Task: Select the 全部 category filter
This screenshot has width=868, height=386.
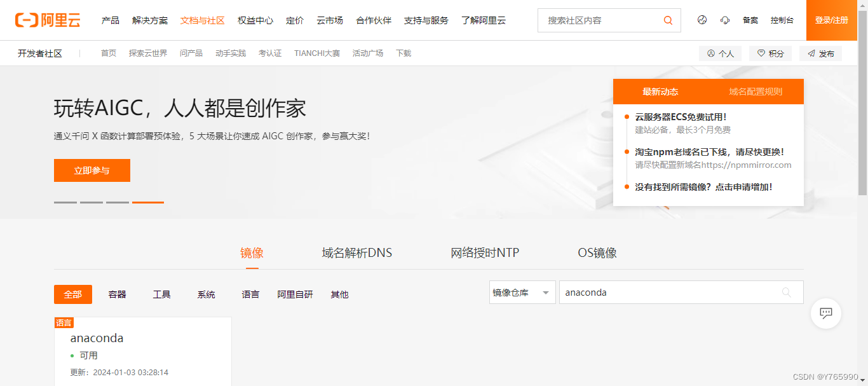Action: (x=73, y=294)
